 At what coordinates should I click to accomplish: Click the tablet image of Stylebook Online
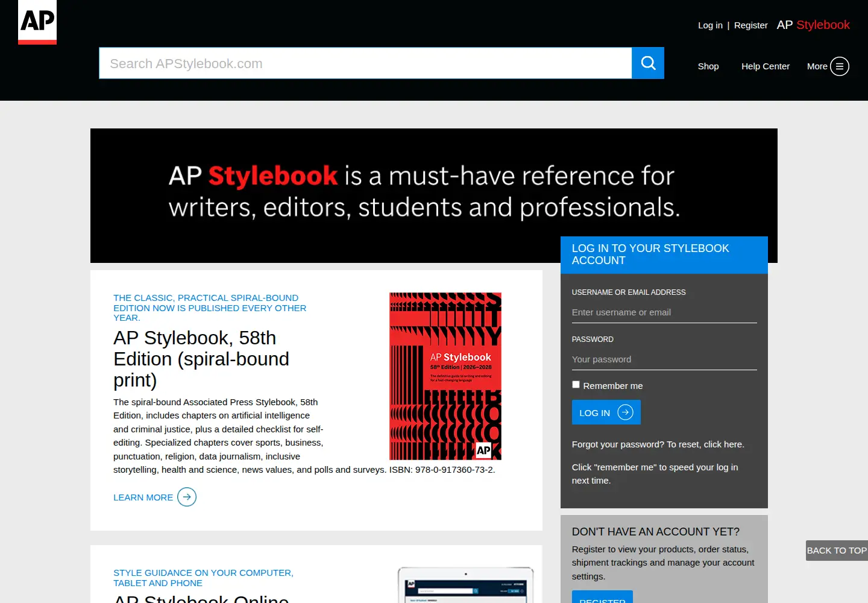pyautogui.click(x=466, y=585)
